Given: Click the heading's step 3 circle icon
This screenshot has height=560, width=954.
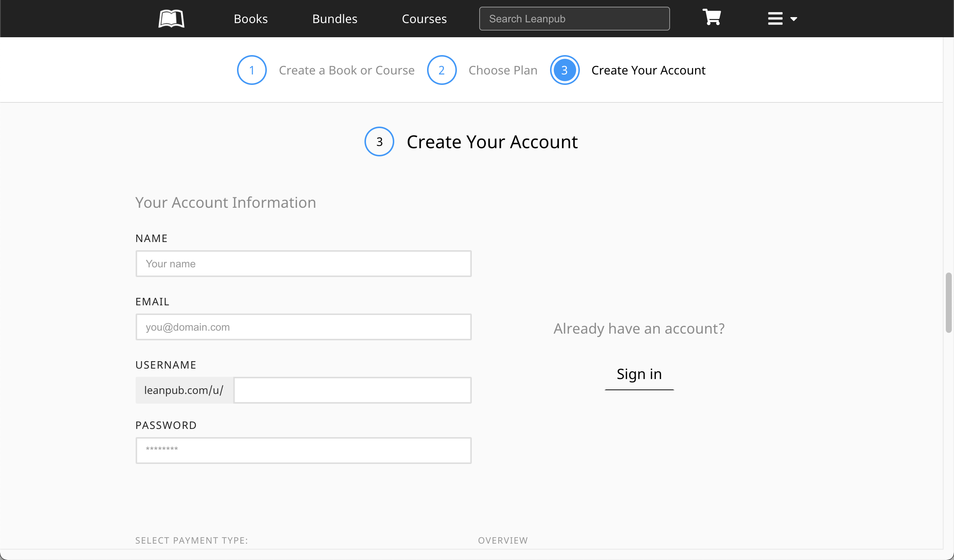Looking at the screenshot, I should point(379,141).
